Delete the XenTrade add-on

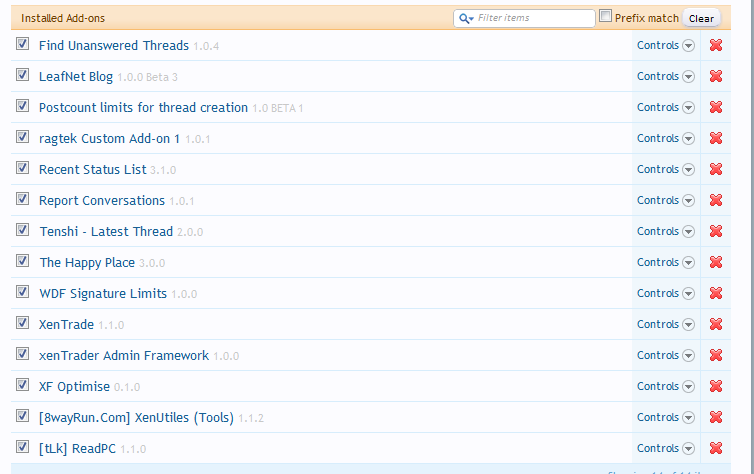click(x=716, y=324)
